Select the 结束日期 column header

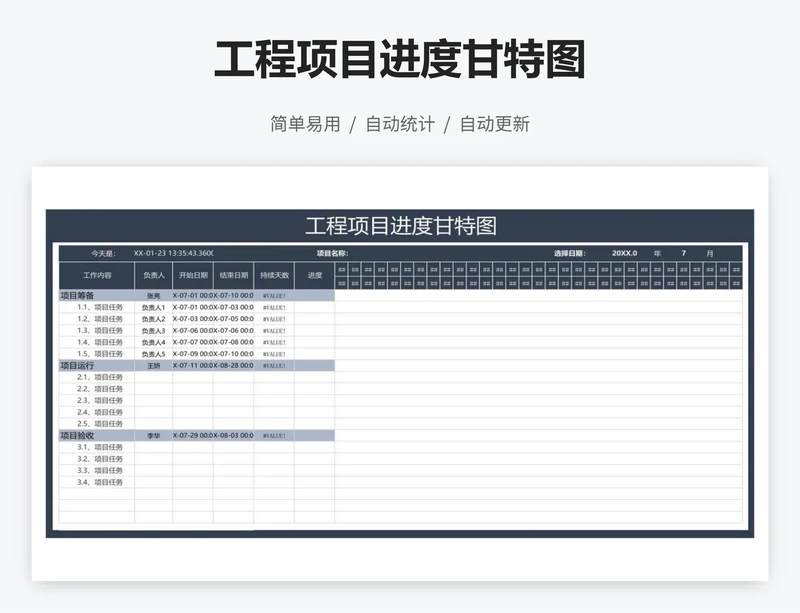(x=234, y=276)
